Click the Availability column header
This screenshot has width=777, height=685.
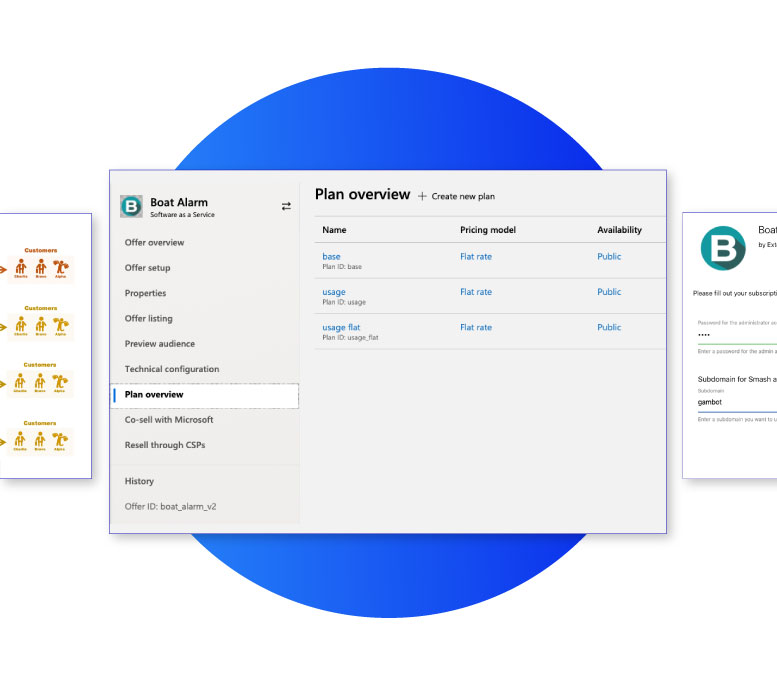(x=619, y=230)
